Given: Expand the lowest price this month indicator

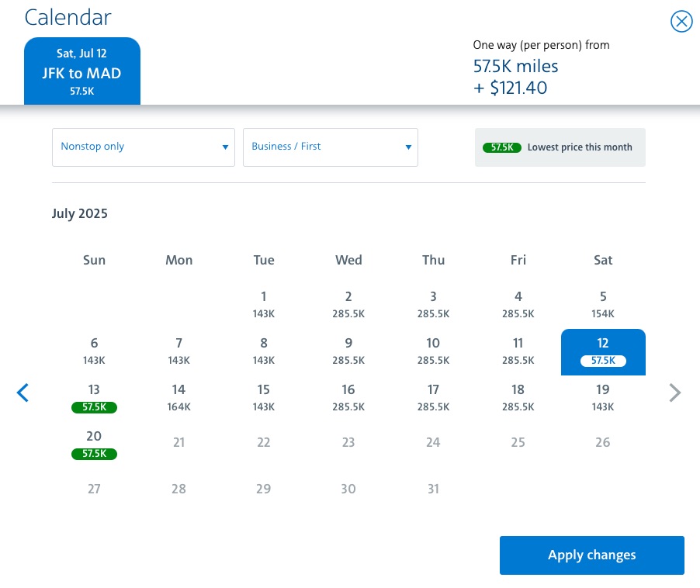Looking at the screenshot, I should pyautogui.click(x=560, y=147).
